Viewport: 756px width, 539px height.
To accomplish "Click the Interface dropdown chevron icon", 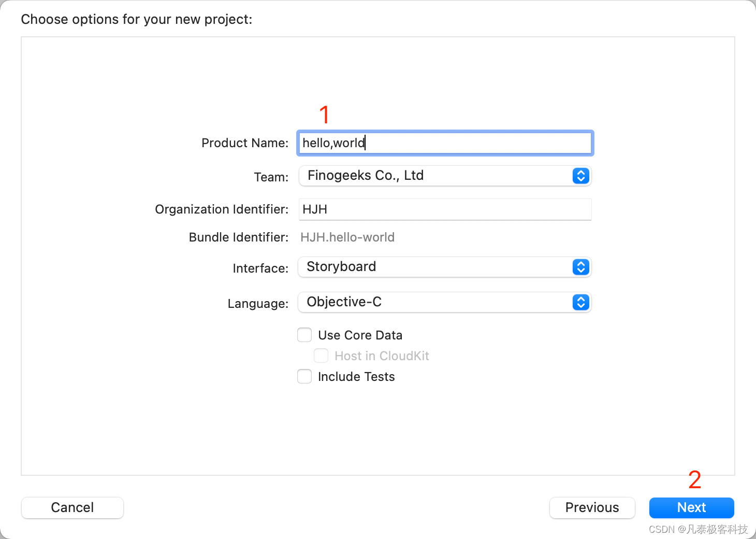I will click(x=580, y=267).
